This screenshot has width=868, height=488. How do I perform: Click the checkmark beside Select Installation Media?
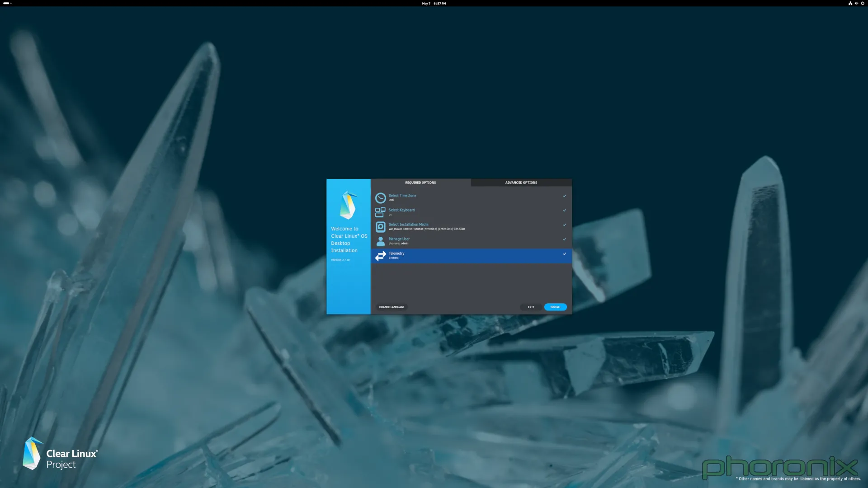point(565,225)
